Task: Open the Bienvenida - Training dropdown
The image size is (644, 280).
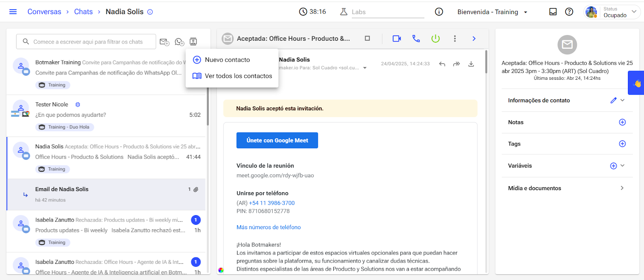Action: [x=492, y=12]
